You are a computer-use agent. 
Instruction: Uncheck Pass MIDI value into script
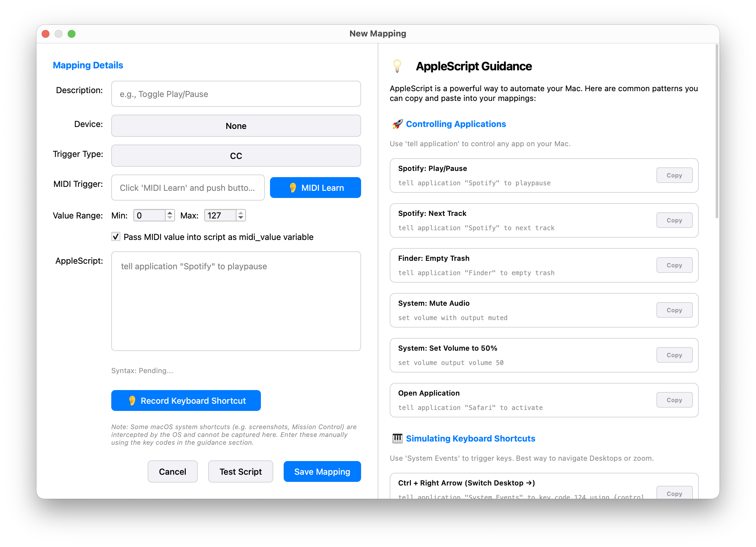pyautogui.click(x=115, y=236)
